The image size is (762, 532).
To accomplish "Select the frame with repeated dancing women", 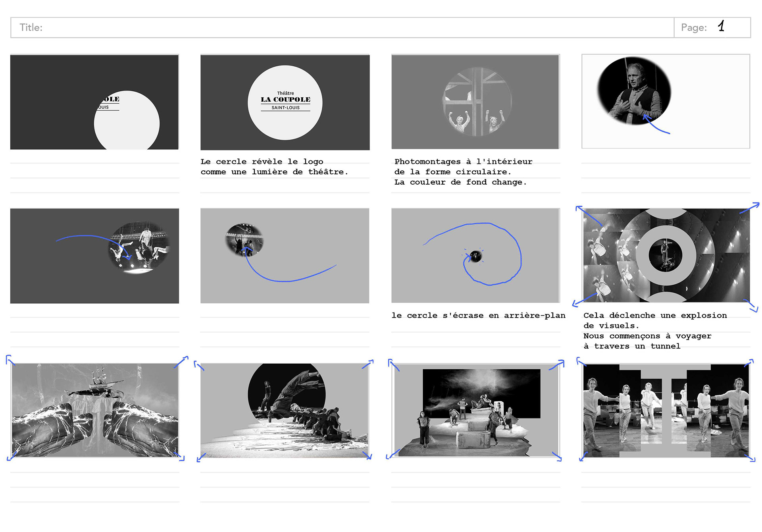I will click(x=666, y=410).
